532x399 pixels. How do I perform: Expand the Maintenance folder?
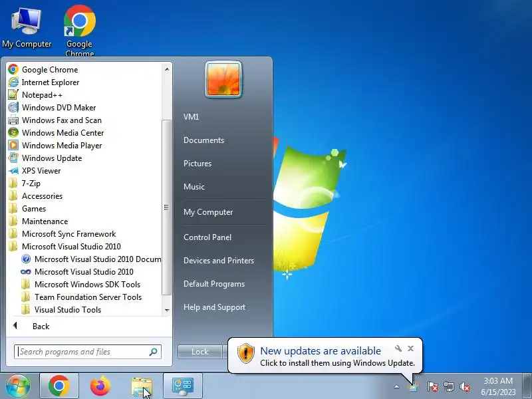point(38,221)
